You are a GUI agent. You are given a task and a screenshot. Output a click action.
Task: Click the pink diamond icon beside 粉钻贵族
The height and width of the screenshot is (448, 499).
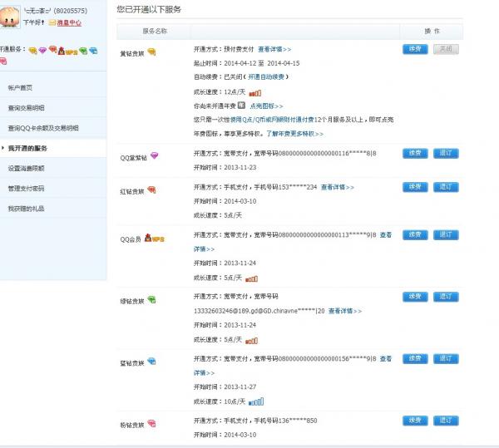pyautogui.click(x=152, y=424)
